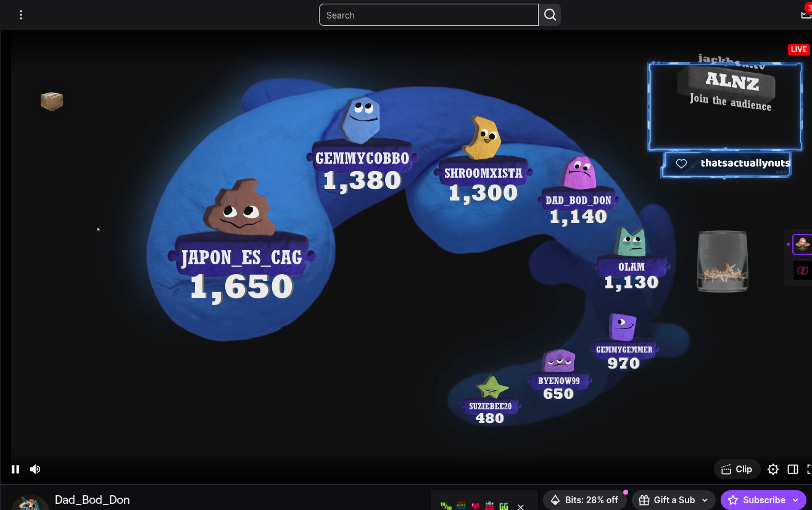The width and height of the screenshot is (812, 510).
Task: Open the Bits: 28% off offer
Action: tap(584, 500)
